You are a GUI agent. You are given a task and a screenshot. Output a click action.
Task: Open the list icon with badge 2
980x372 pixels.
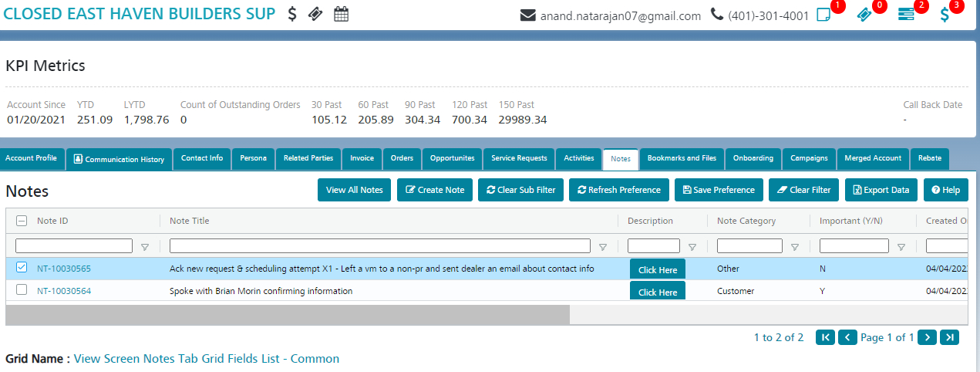click(x=906, y=15)
